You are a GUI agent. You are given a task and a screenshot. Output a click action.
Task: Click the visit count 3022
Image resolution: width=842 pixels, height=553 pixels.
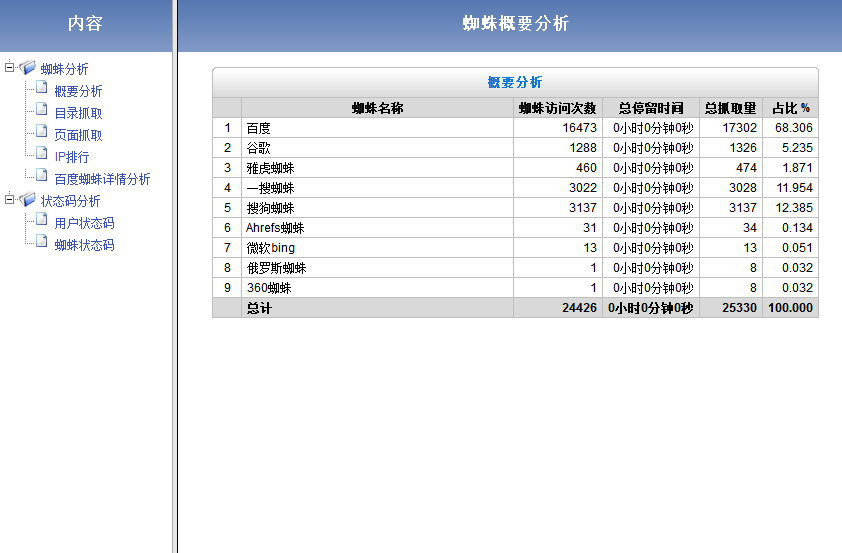pyautogui.click(x=583, y=188)
